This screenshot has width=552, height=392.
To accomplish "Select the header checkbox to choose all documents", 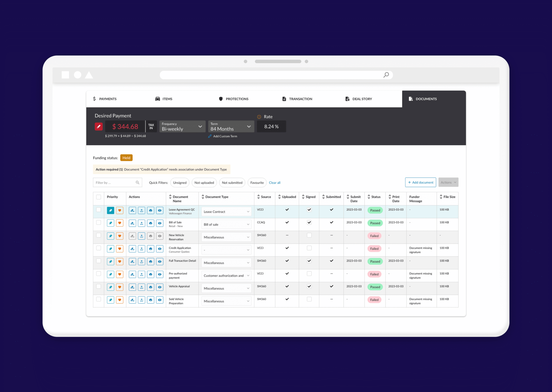I will tap(99, 197).
